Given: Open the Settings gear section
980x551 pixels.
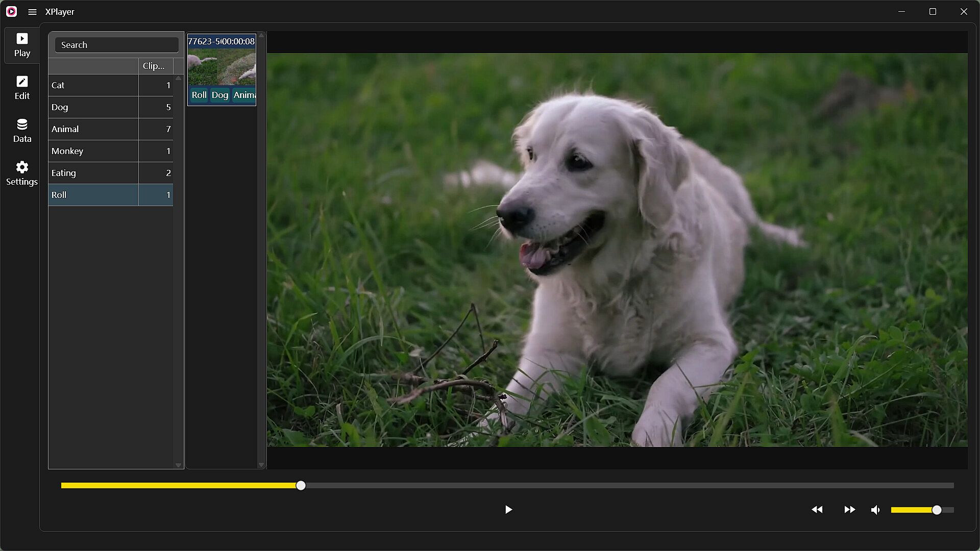Looking at the screenshot, I should tap(22, 173).
